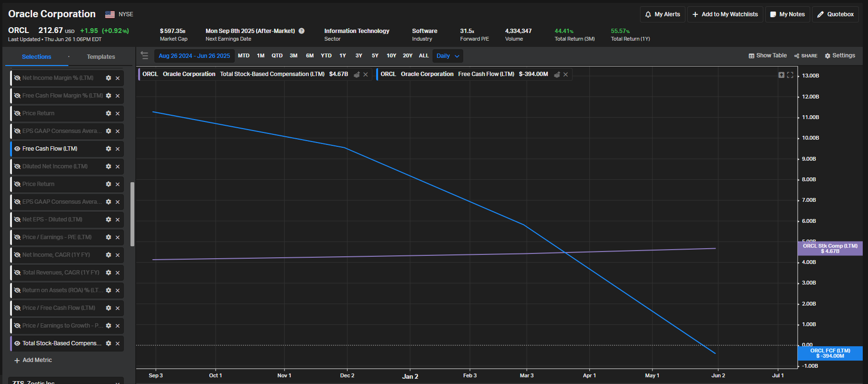Viewport: 868px width, 384px height.
Task: Delete the Net Income, CAGR (1Y FY) metric
Action: [118, 255]
